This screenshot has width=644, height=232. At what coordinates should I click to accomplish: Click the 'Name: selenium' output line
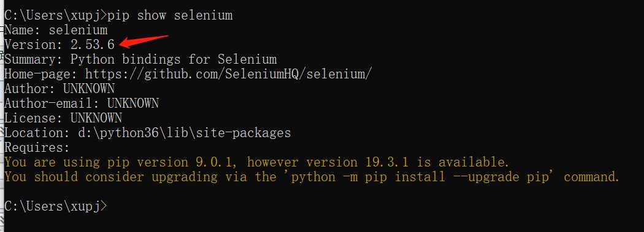56,30
